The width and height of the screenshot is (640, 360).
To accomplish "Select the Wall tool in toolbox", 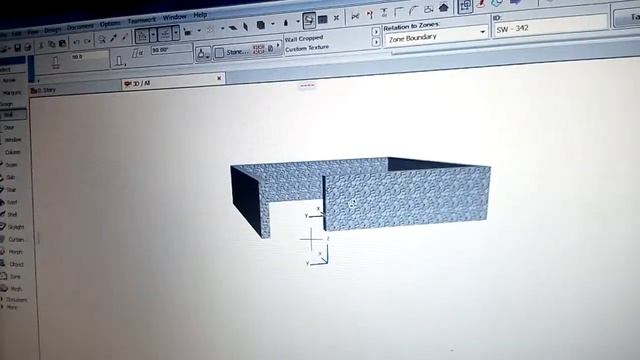I will point(13,115).
